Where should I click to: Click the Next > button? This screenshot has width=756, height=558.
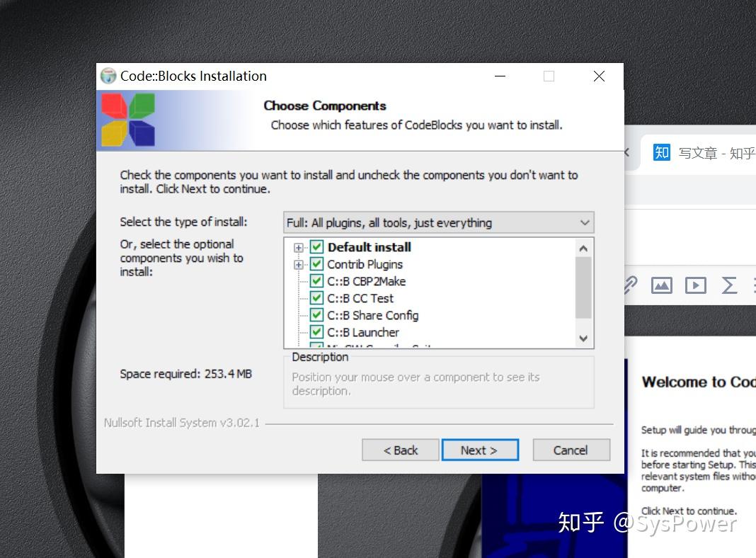[480, 450]
